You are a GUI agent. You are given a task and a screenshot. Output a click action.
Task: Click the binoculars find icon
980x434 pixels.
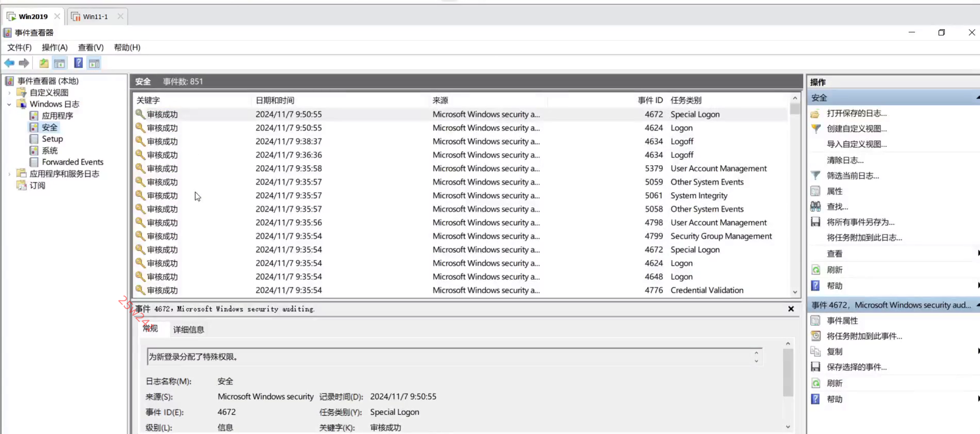point(816,206)
